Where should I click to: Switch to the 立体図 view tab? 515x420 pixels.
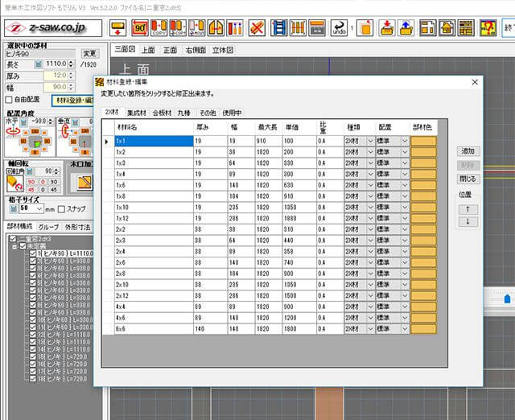click(x=223, y=50)
